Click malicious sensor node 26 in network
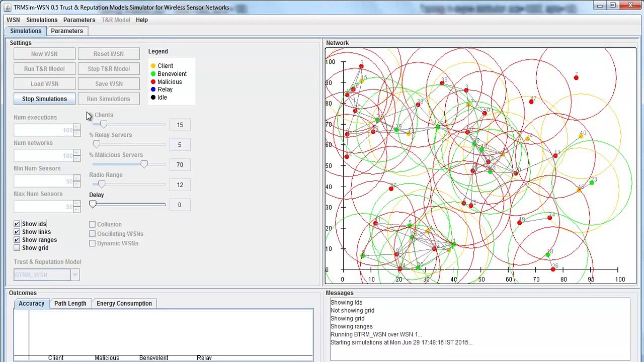644x362 pixels. coord(553,269)
